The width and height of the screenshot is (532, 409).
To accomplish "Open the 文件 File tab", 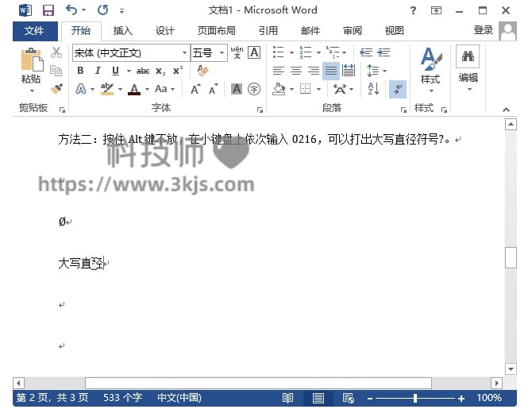I will tap(35, 31).
